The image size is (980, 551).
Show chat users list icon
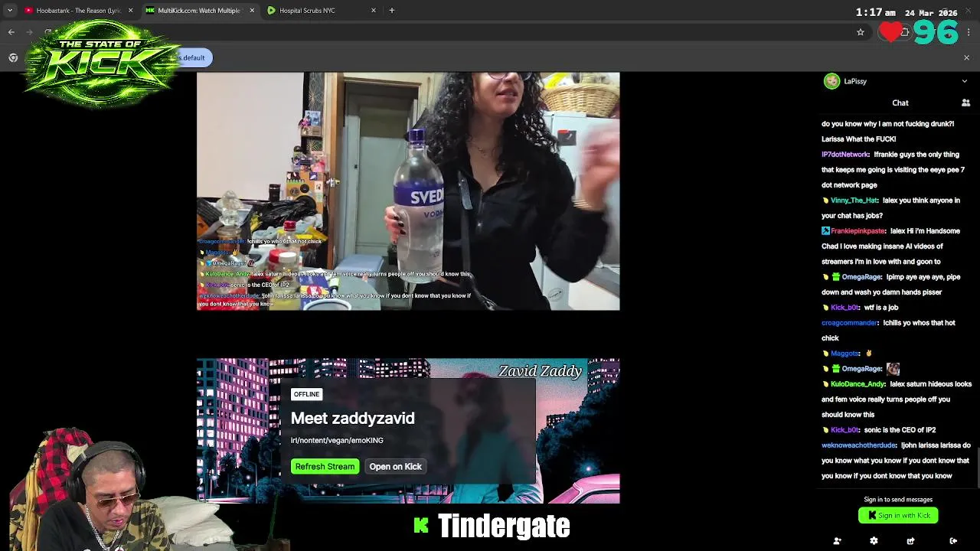point(965,103)
